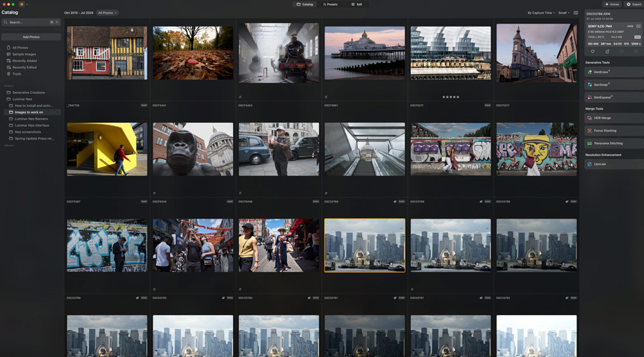The image size is (644, 357).
Task: Open the Trash shortcut
Action: (14, 74)
